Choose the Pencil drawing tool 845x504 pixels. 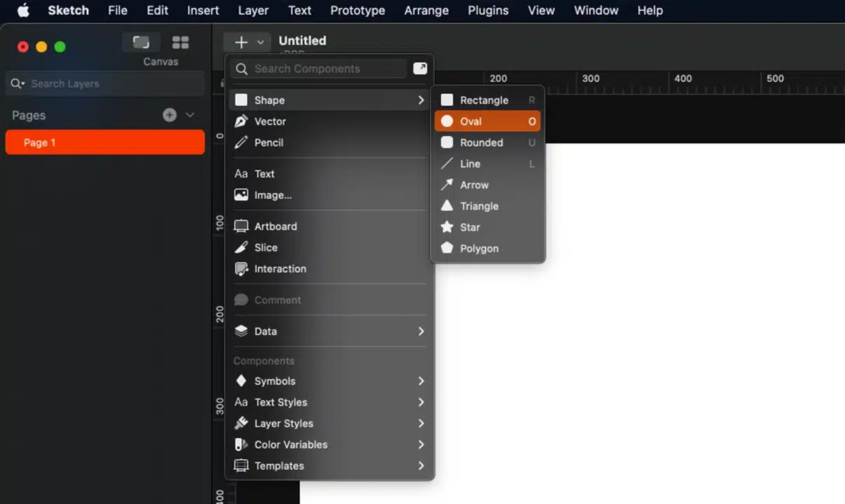[268, 142]
